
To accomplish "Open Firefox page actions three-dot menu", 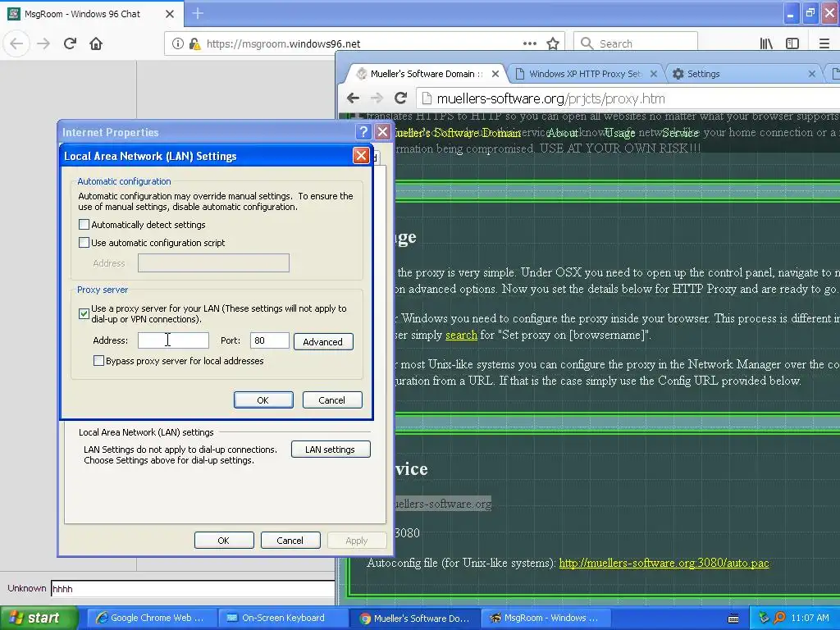I will (x=530, y=43).
